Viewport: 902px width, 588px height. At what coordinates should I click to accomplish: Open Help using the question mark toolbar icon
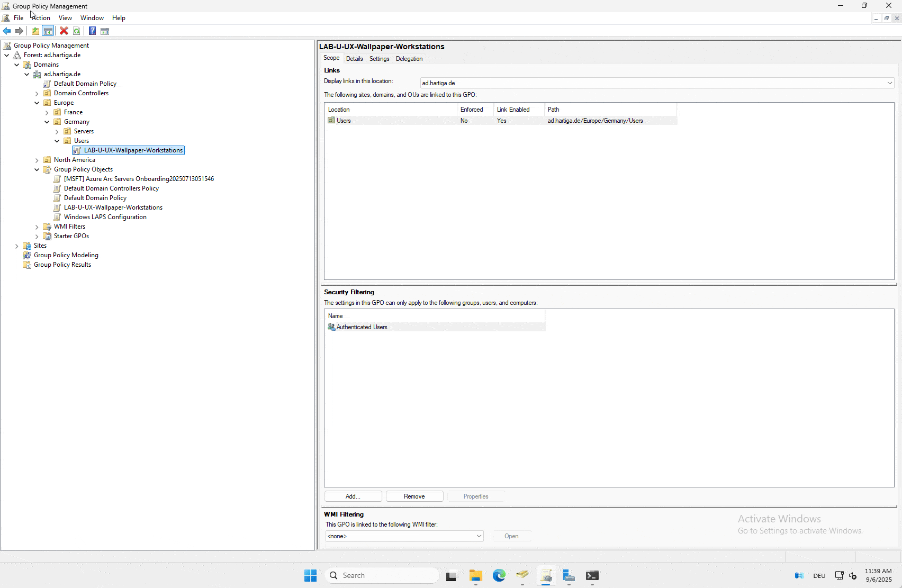click(92, 31)
